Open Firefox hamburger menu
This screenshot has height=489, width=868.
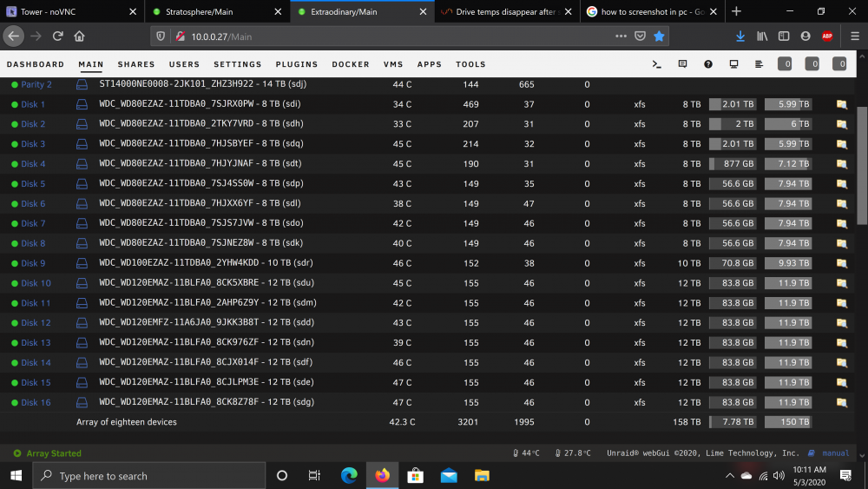pyautogui.click(x=855, y=36)
